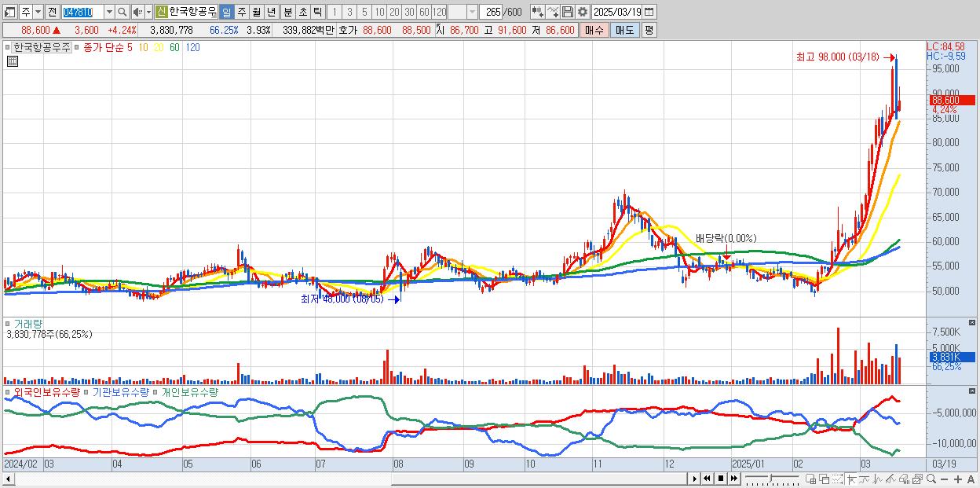Click the 평 button
The width and height of the screenshot is (980, 488).
(x=649, y=30)
